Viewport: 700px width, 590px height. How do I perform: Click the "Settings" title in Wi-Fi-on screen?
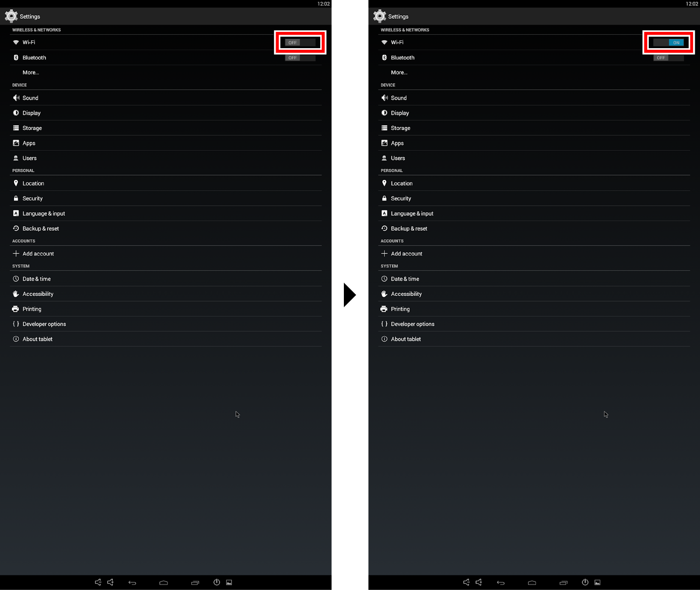[398, 17]
